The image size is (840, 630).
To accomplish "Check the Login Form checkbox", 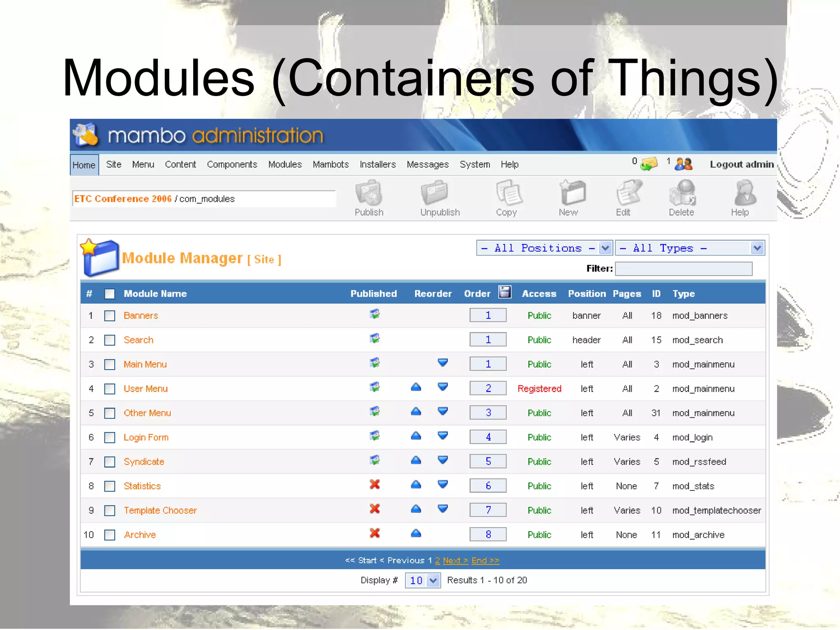I will [x=110, y=438].
